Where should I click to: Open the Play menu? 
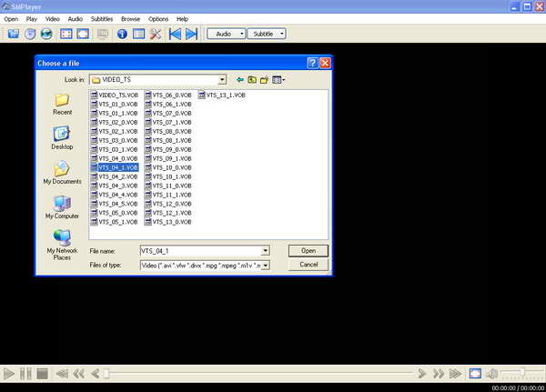[31, 19]
